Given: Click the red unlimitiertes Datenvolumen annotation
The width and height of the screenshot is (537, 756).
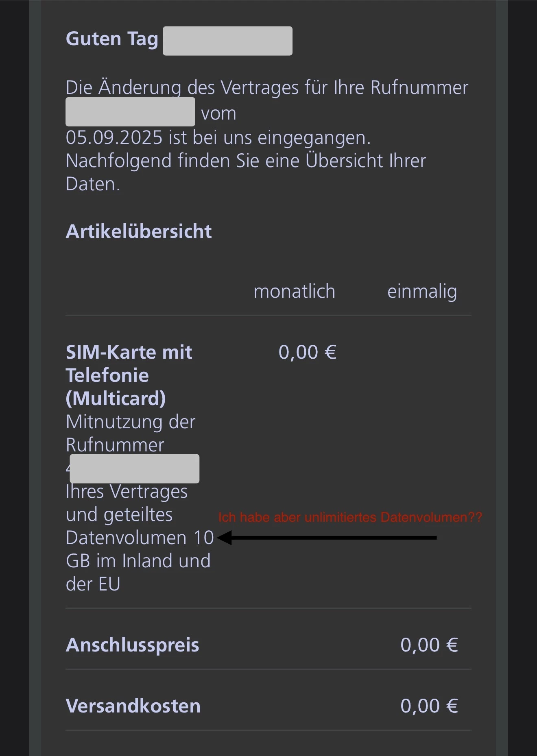Looking at the screenshot, I should [350, 517].
